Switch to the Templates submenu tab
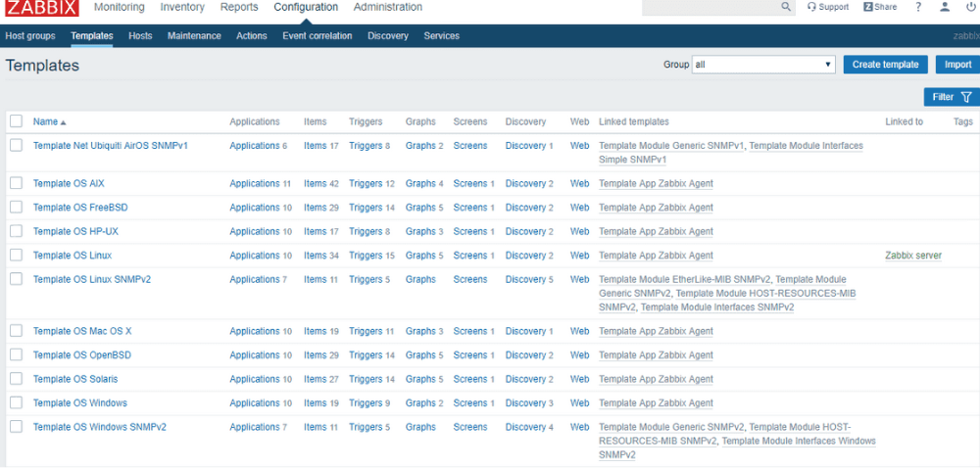The width and height of the screenshot is (980, 470). tap(92, 35)
